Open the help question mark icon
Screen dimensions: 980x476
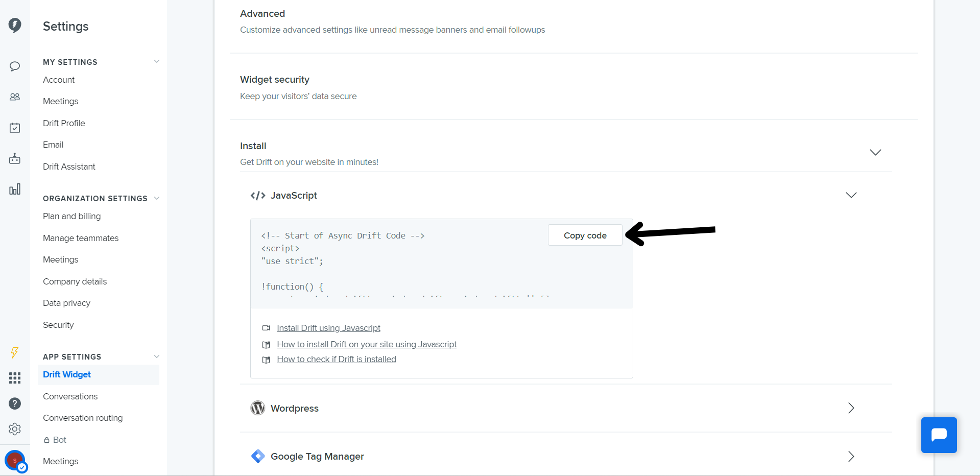pyautogui.click(x=15, y=403)
